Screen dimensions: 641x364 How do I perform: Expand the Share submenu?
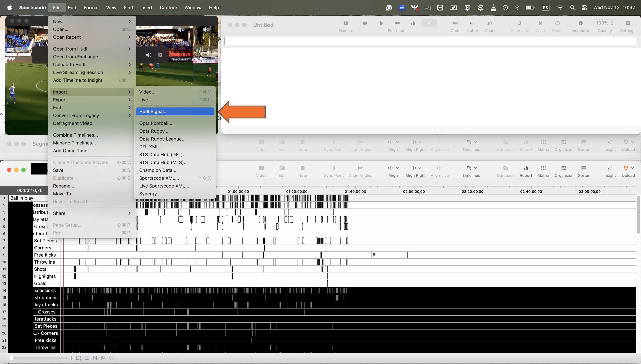coord(92,213)
